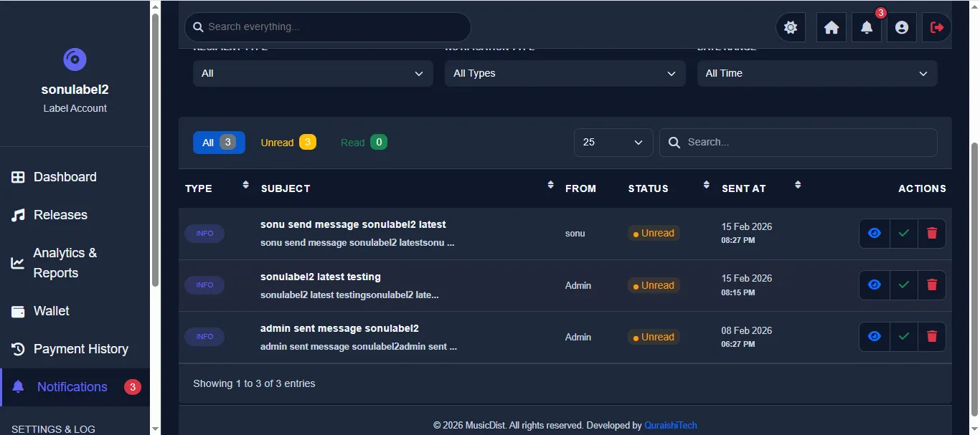
Task: Toggle the theme with the sun icon
Action: point(791,27)
